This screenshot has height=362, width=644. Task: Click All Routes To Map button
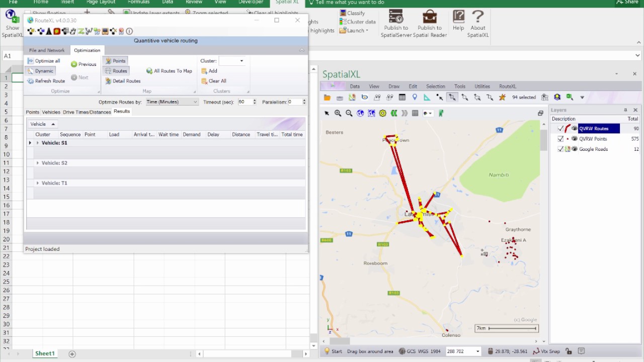169,71
